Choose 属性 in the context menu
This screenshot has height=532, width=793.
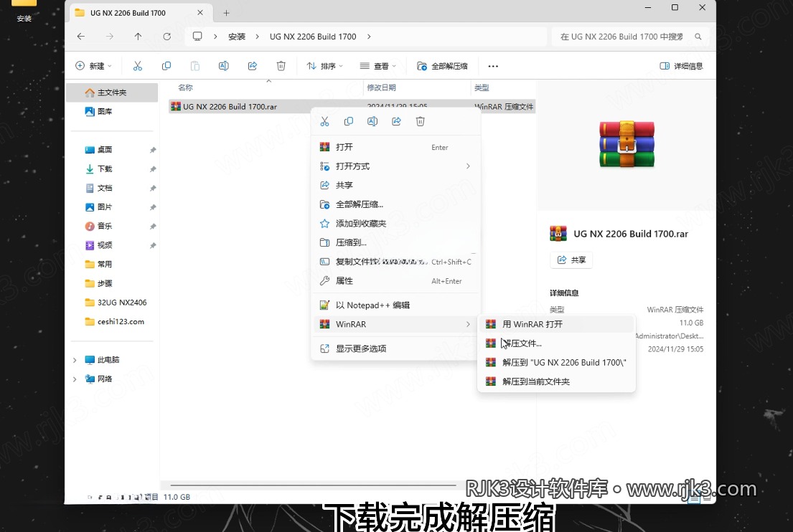point(396,281)
